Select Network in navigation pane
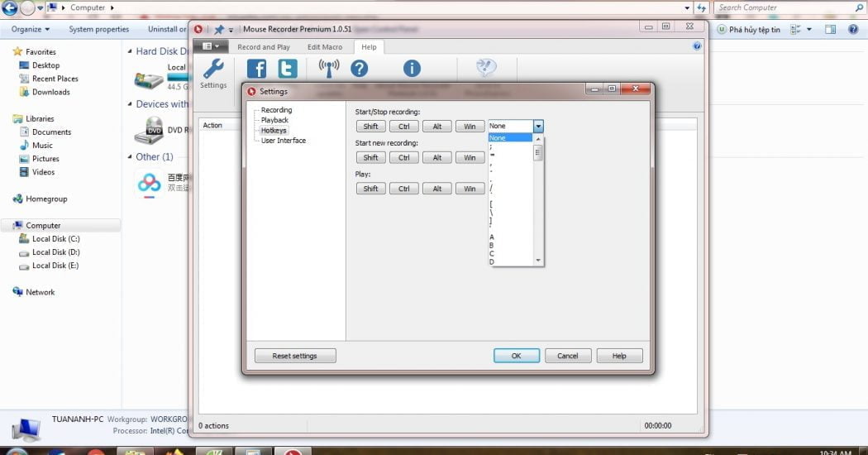868x455 pixels. click(41, 292)
